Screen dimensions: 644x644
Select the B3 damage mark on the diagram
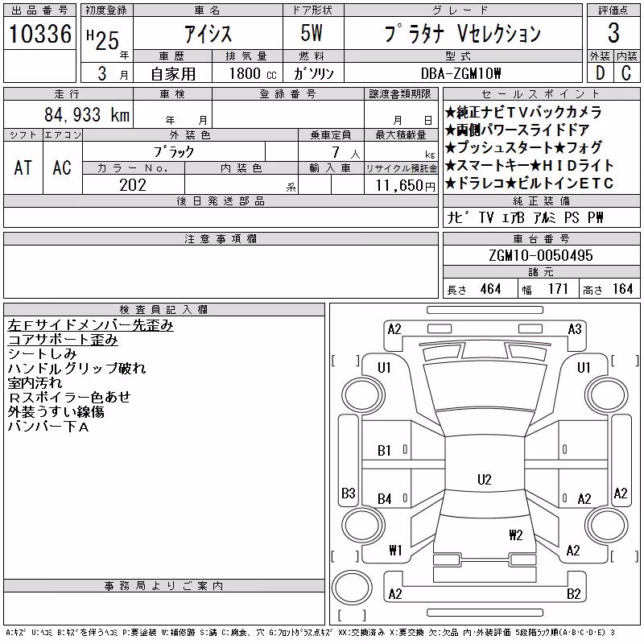tap(349, 493)
